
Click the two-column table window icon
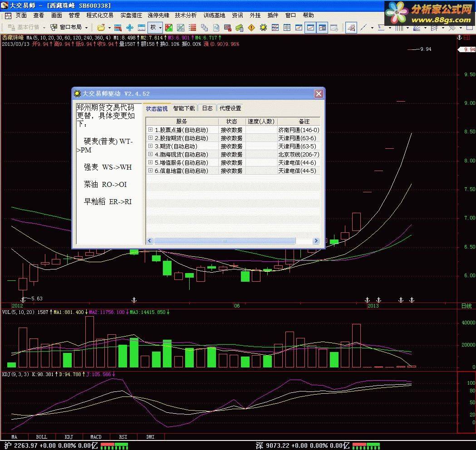click(287, 28)
